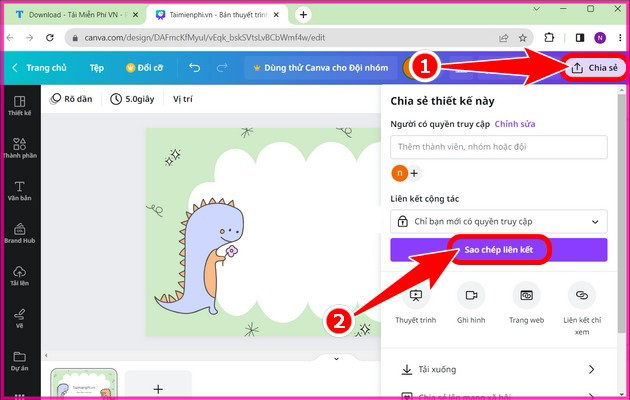Reload the browser page
This screenshot has width=630, height=400.
coord(50,38)
